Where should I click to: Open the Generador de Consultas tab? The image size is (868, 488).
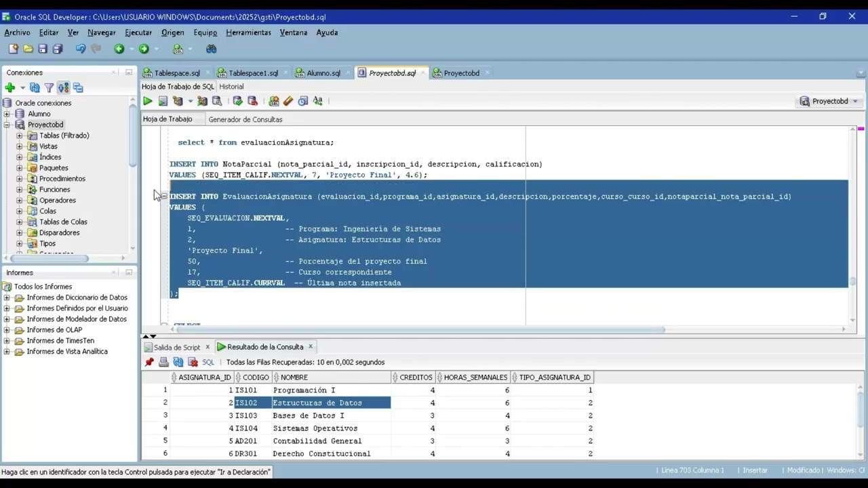[x=245, y=119]
